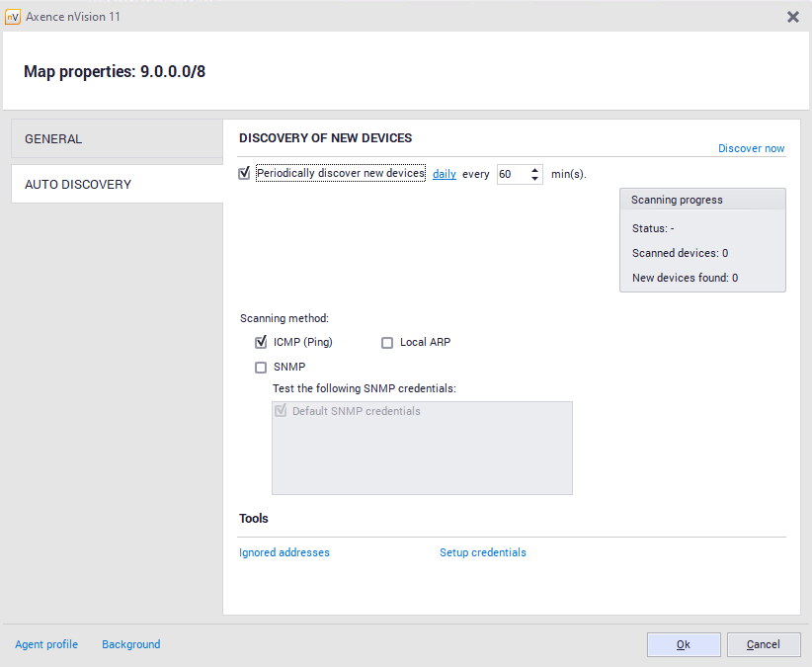Click the interval minutes input field
Viewport: 812px width, 667px height.
[x=512, y=174]
